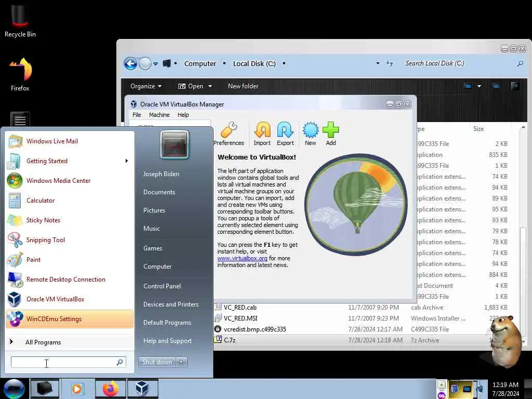
Task: Open the address bar history dropdown
Action: click(x=378, y=63)
